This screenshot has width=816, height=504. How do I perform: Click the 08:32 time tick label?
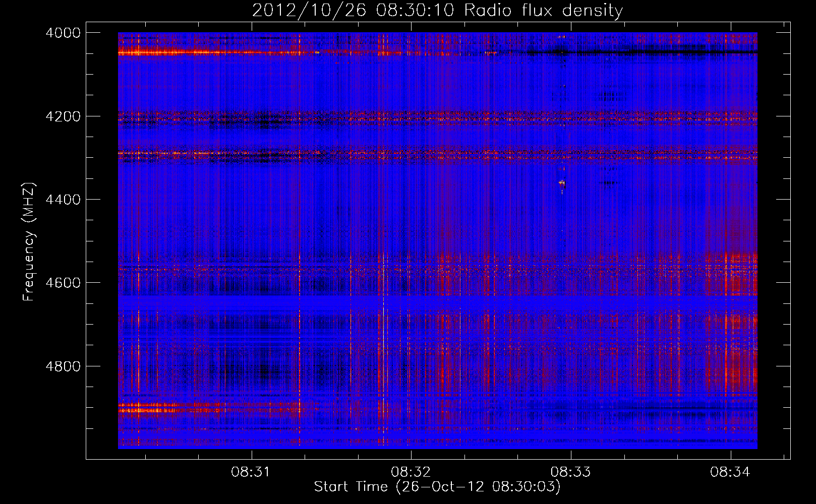pos(411,472)
